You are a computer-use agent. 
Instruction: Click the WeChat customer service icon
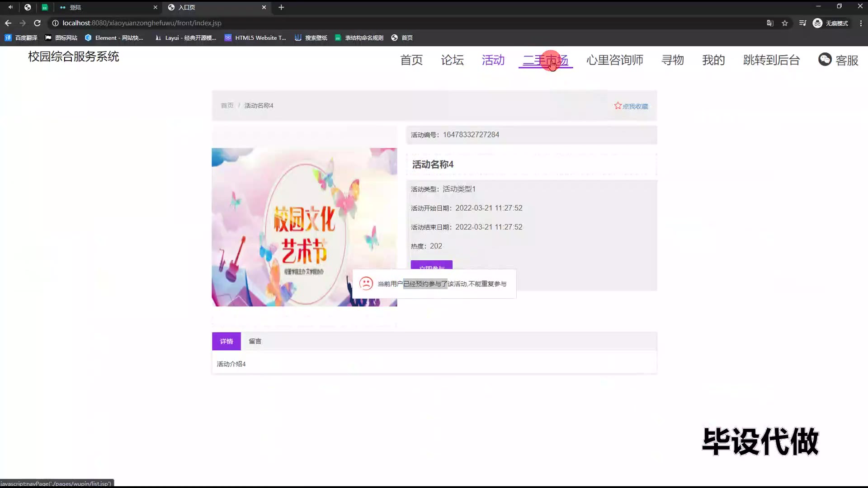pyautogui.click(x=825, y=60)
